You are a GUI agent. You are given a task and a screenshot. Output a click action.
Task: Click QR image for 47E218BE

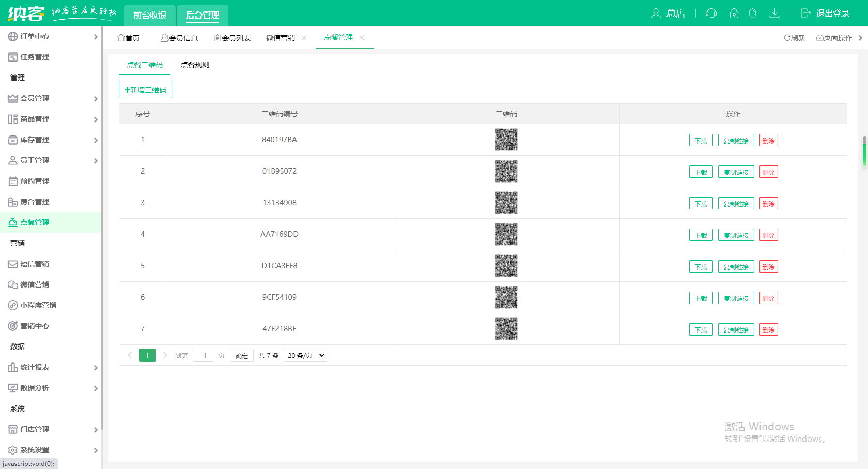506,329
